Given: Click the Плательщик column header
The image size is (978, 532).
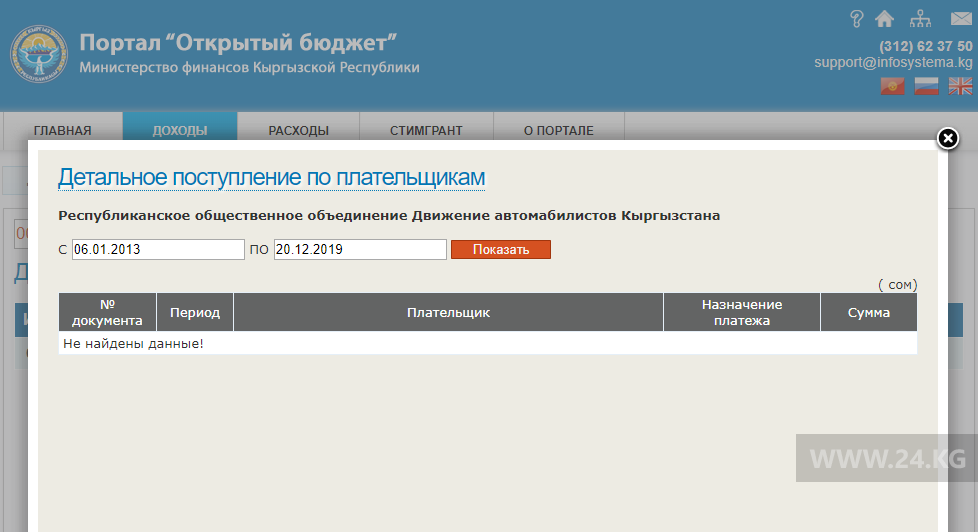Looking at the screenshot, I should pos(448,313).
